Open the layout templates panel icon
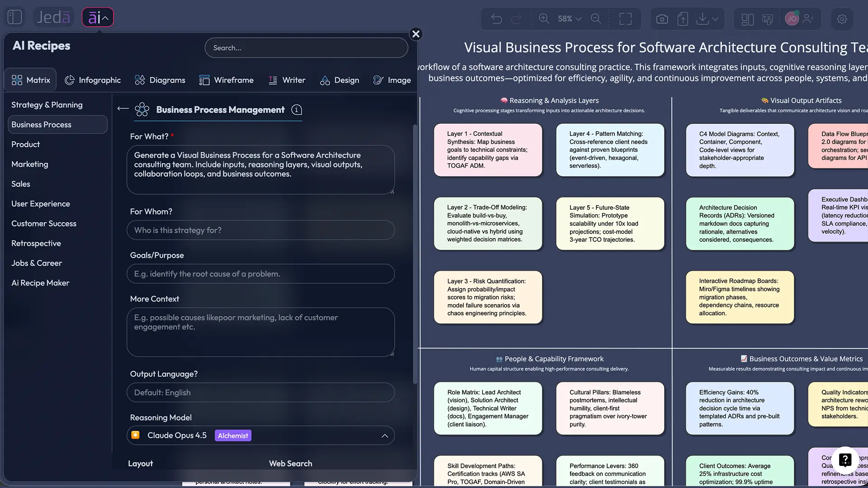This screenshot has height=488, width=868. [747, 19]
